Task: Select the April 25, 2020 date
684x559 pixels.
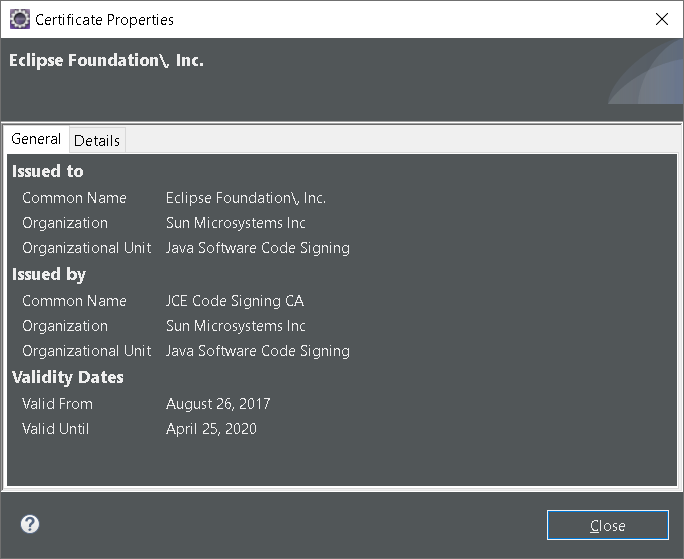Action: tap(211, 429)
